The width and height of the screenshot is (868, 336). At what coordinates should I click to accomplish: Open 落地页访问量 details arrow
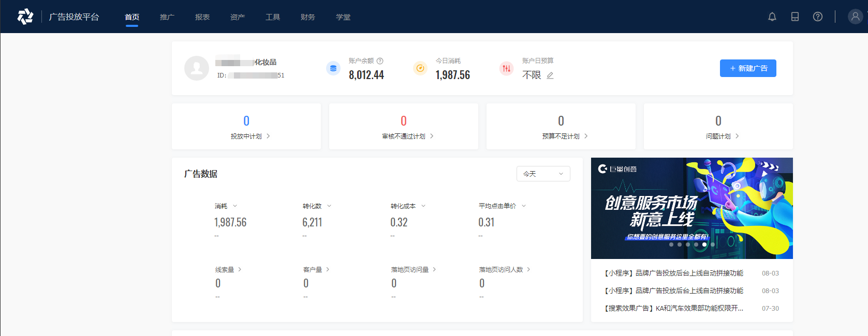point(434,269)
